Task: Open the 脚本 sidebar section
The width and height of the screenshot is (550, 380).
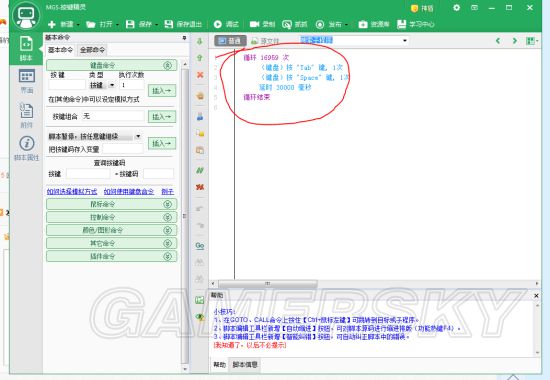Action: pyautogui.click(x=26, y=48)
